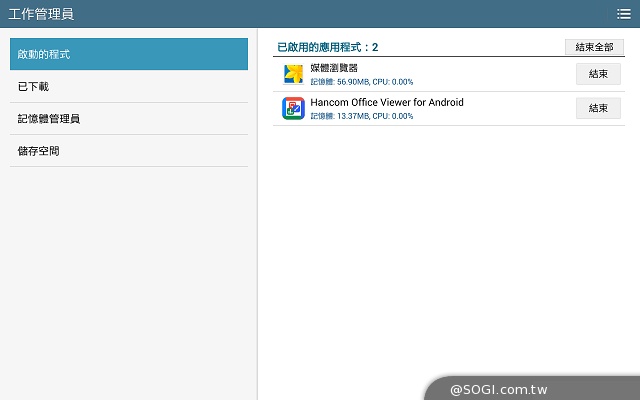Select the 啟動的程式 tab
Screen dimensions: 640x400
point(129,54)
